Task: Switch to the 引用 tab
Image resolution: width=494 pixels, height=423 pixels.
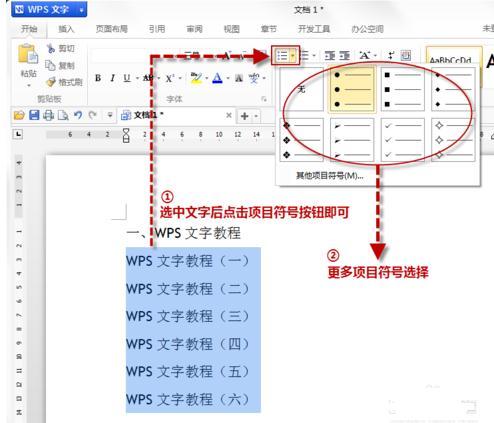Action: tap(157, 29)
